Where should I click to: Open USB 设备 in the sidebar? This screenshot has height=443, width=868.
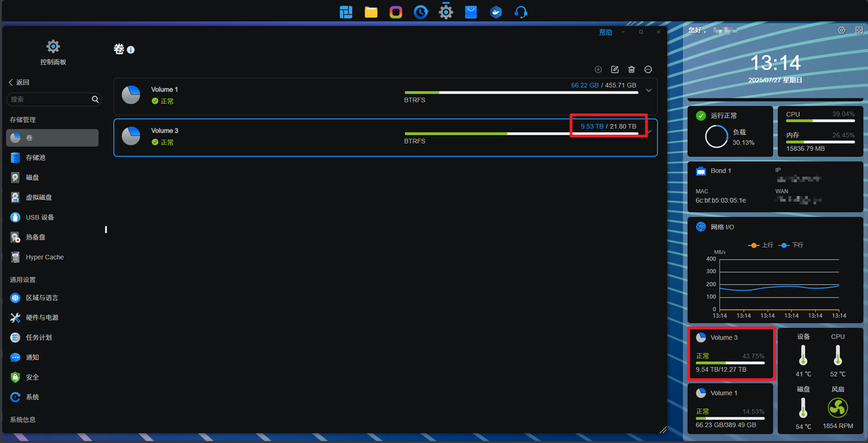(x=52, y=217)
